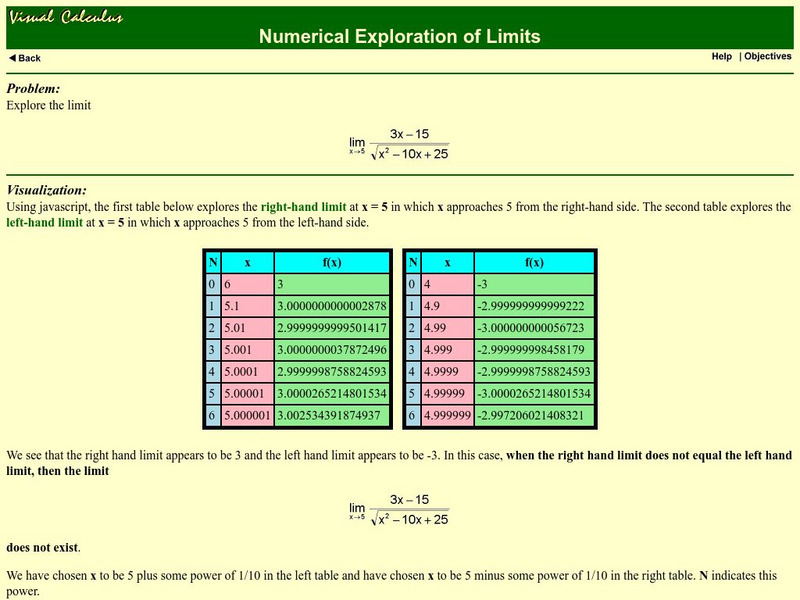The height and width of the screenshot is (600, 800).
Task: Select cell with x value 5.00001
Action: pyautogui.click(x=247, y=394)
